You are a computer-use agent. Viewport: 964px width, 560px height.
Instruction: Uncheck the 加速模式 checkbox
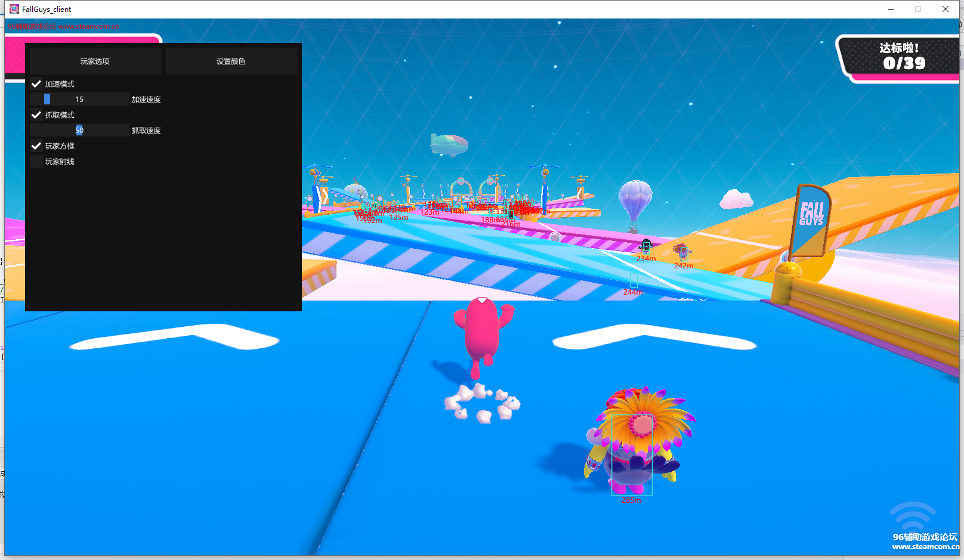pyautogui.click(x=36, y=84)
